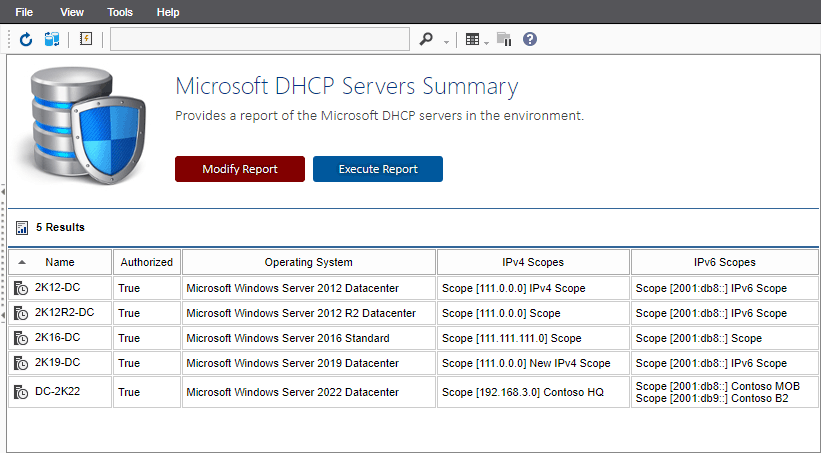This screenshot has width=821, height=453.
Task: Click the True value for DC-2K22
Action: 129,392
